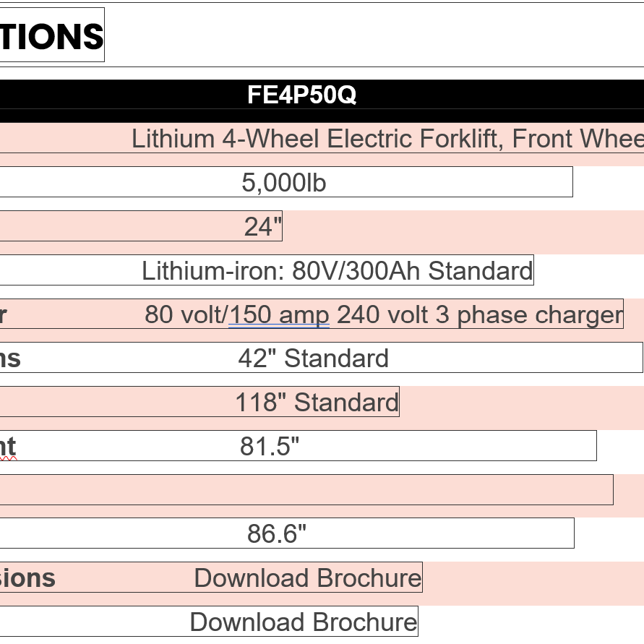Click the bold "sions" row label
This screenshot has width=644, height=644.
(x=27, y=578)
